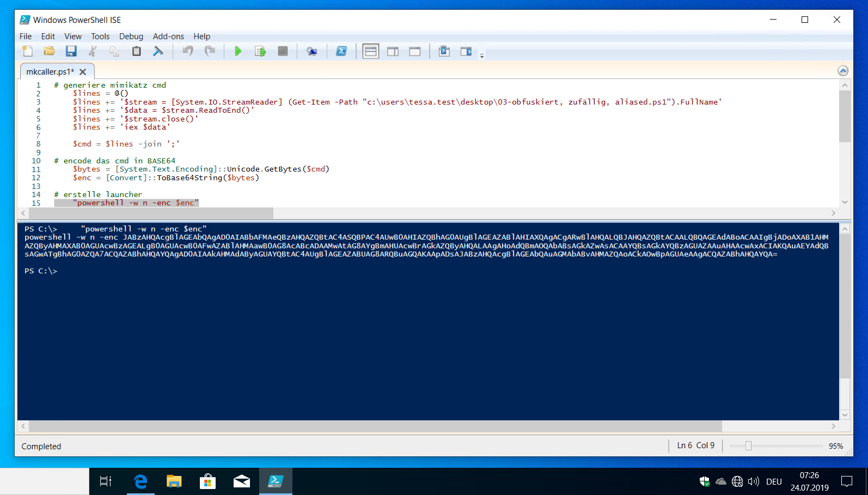Click the Show Command Add-on icon
Viewport: 868px width, 495px height.
point(466,51)
